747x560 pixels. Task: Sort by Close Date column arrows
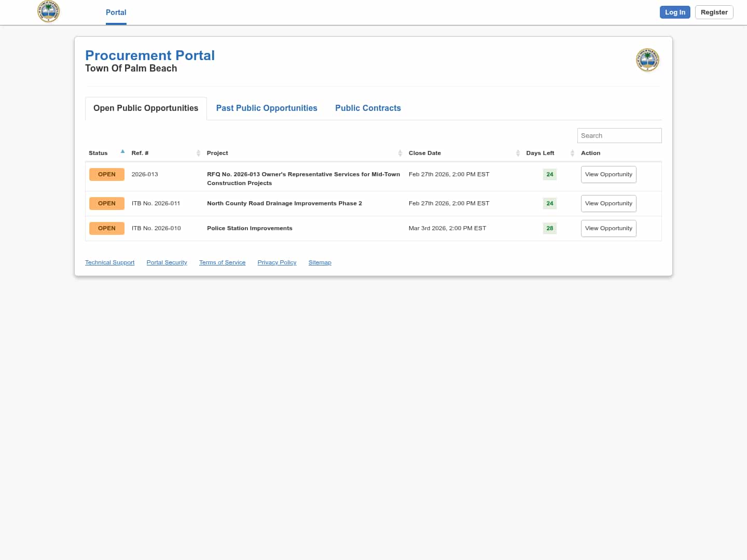tap(518, 153)
